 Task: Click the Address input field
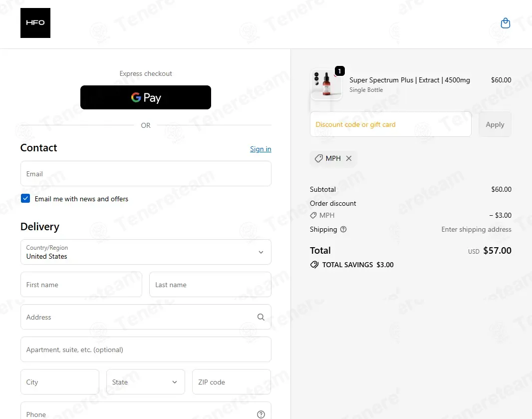[146, 317]
